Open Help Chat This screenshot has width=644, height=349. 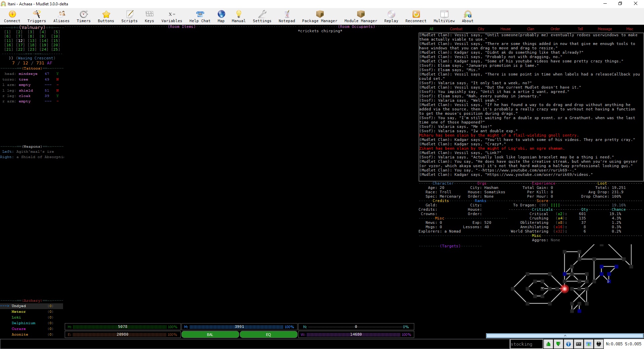[x=200, y=16]
